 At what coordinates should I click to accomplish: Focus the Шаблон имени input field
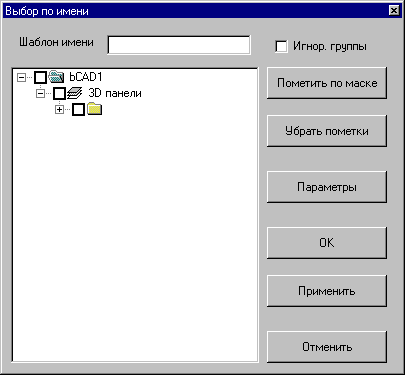179,45
